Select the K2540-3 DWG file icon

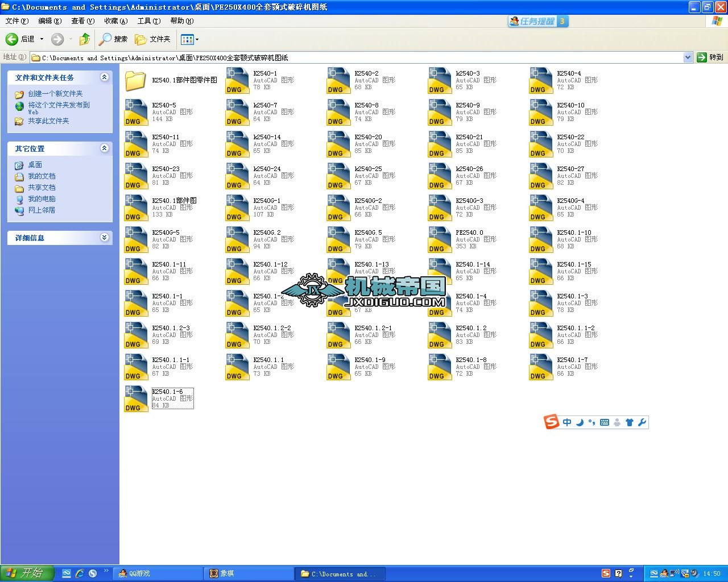tap(440, 81)
